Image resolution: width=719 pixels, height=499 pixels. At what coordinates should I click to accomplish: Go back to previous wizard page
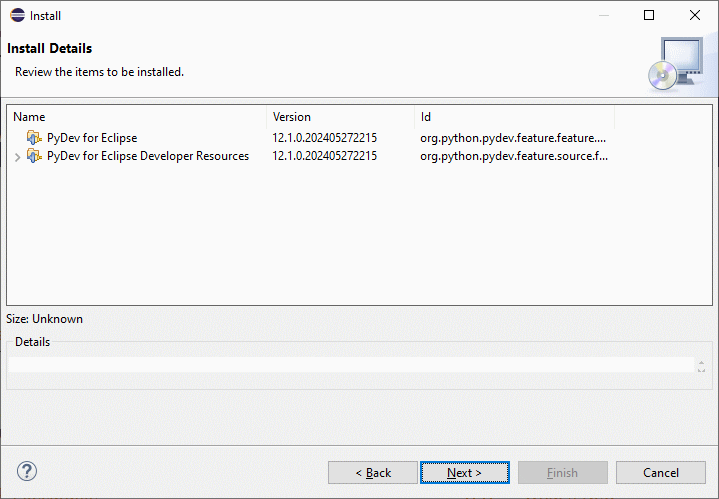pos(373,472)
